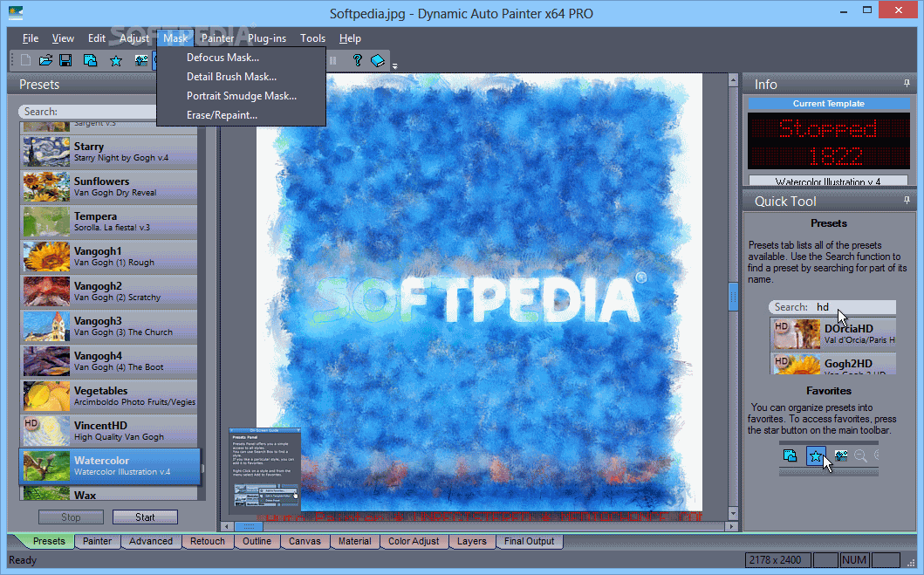Open the Edit menu
The width and height of the screenshot is (924, 575).
click(97, 38)
